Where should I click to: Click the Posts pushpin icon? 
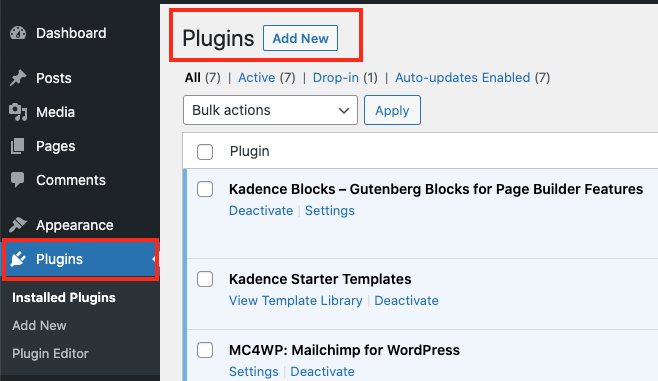click(18, 78)
